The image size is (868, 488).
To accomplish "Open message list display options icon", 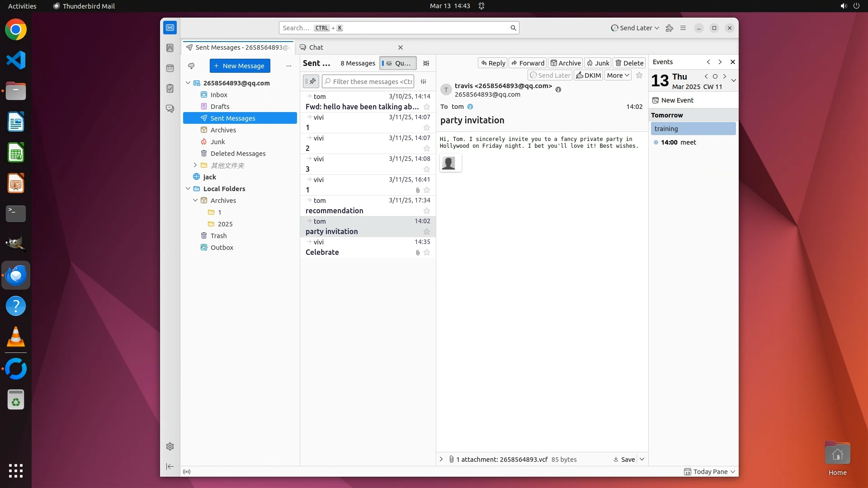I will [x=426, y=63].
